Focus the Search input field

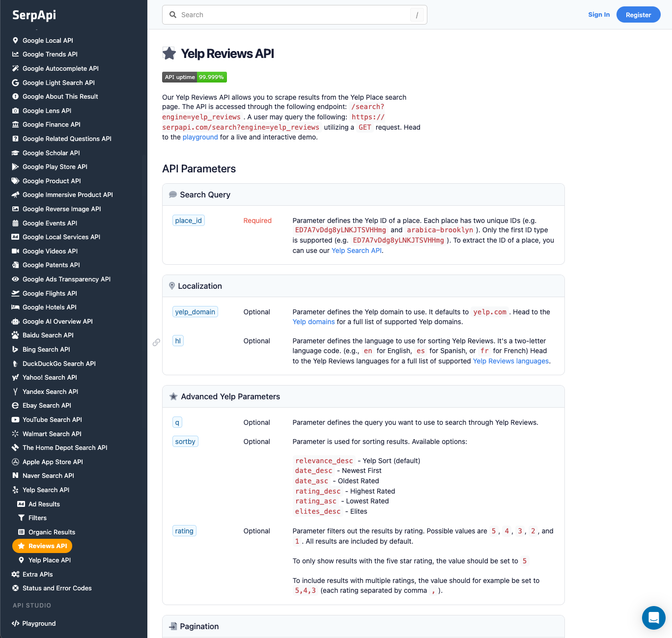click(x=295, y=15)
